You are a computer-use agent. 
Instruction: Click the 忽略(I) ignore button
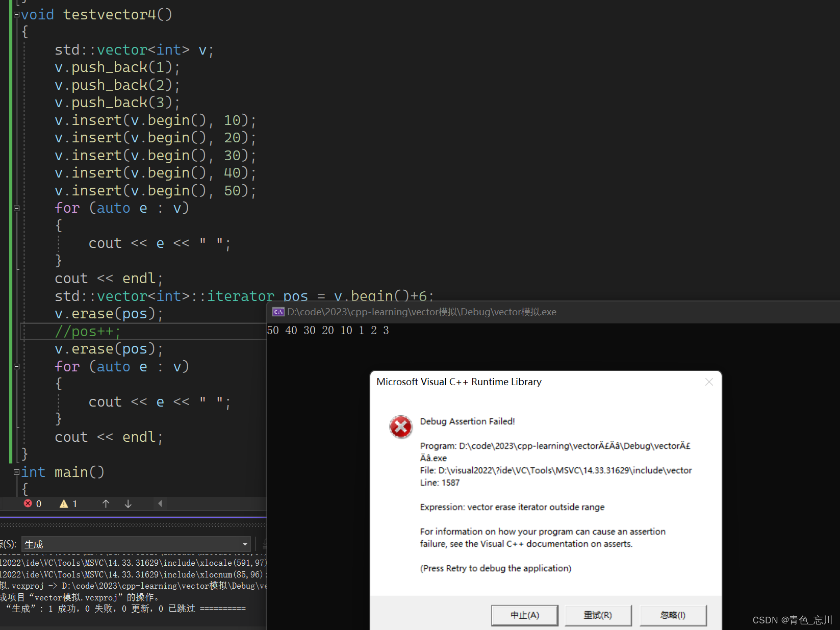[x=673, y=615]
